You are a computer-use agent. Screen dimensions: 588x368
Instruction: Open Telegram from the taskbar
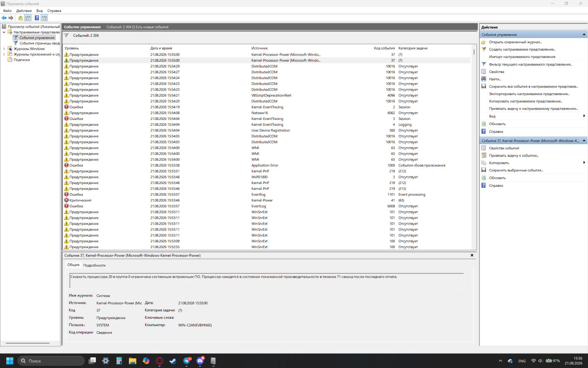[186, 361]
